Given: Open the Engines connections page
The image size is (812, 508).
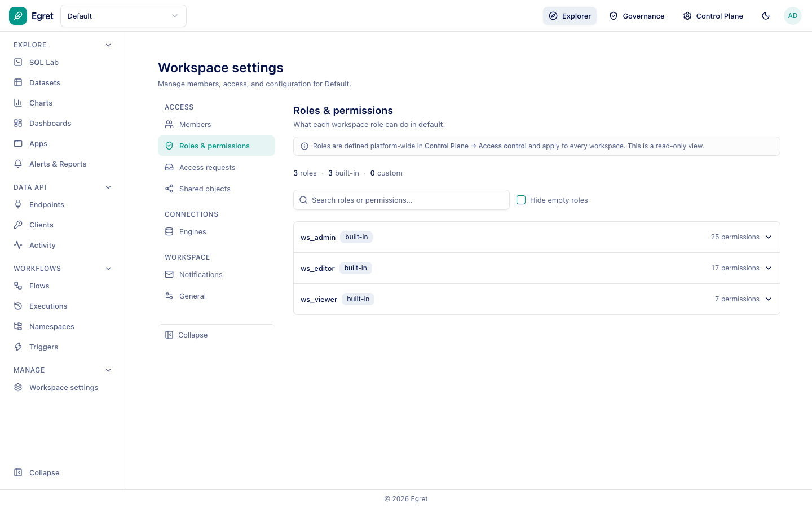Looking at the screenshot, I should 217,231.
